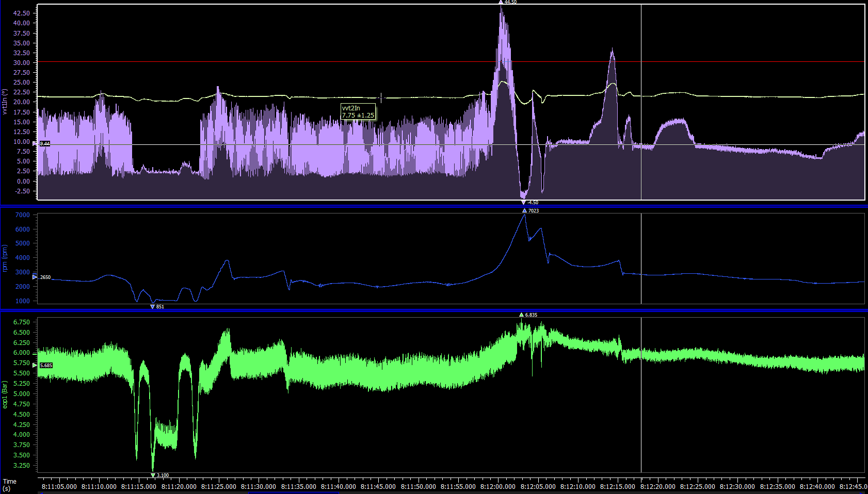Select the vvt1In (°) axis title
This screenshot has height=494, width=868.
point(5,102)
